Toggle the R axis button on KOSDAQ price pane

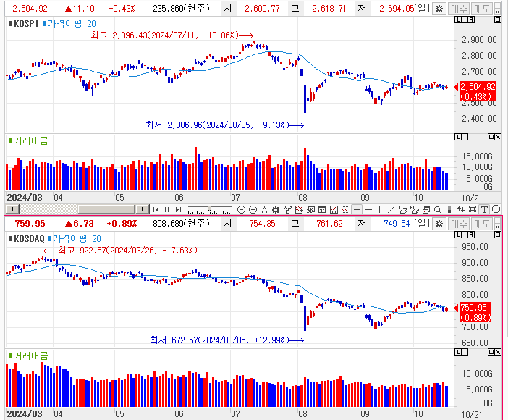(x=471, y=235)
